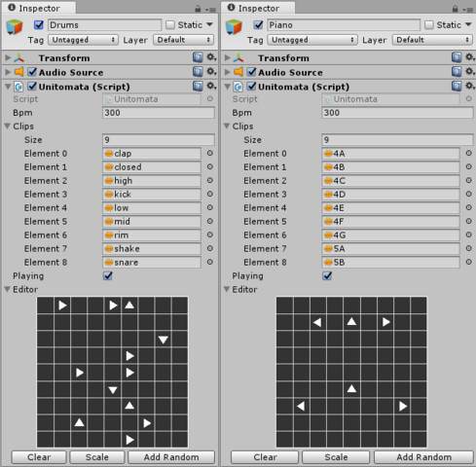Disable Drums Unitomata script component

click(32, 86)
